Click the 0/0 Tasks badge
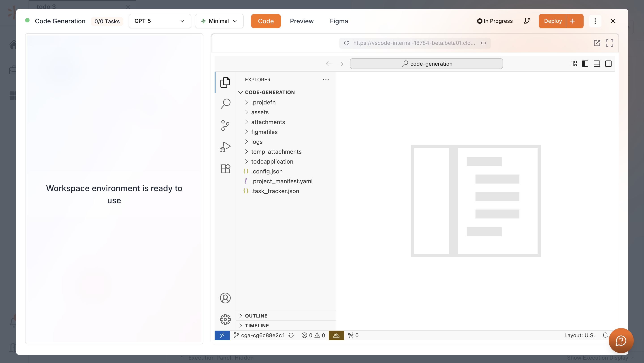The height and width of the screenshot is (363, 644). [x=107, y=21]
